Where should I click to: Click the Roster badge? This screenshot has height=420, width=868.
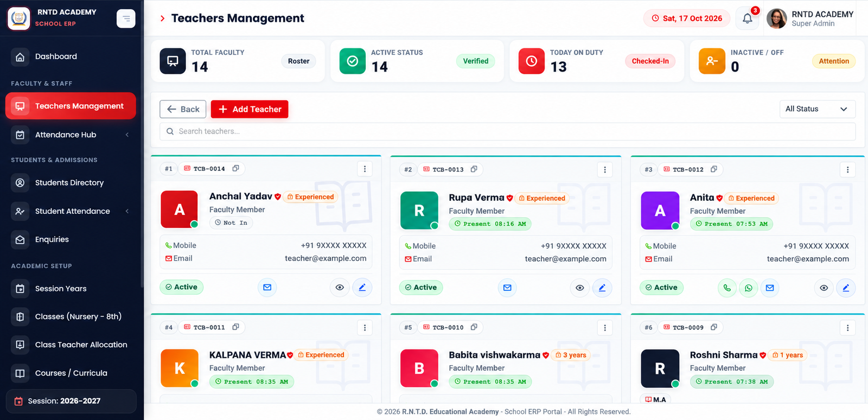point(298,61)
